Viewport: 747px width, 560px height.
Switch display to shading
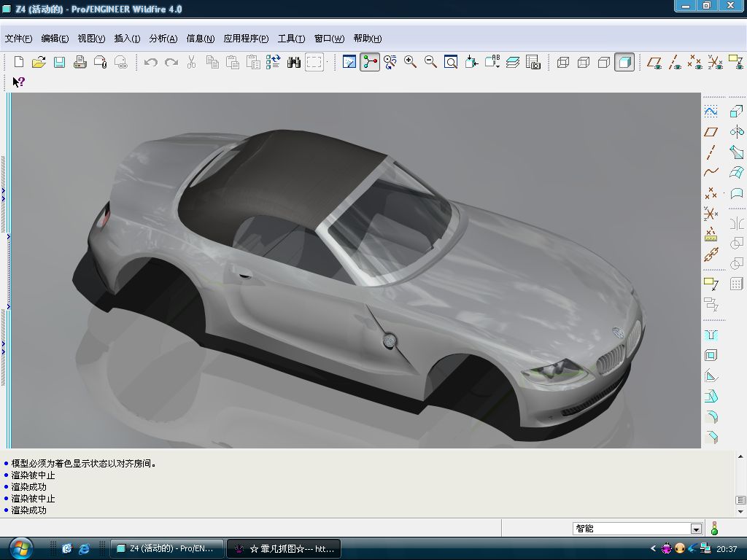[x=624, y=62]
